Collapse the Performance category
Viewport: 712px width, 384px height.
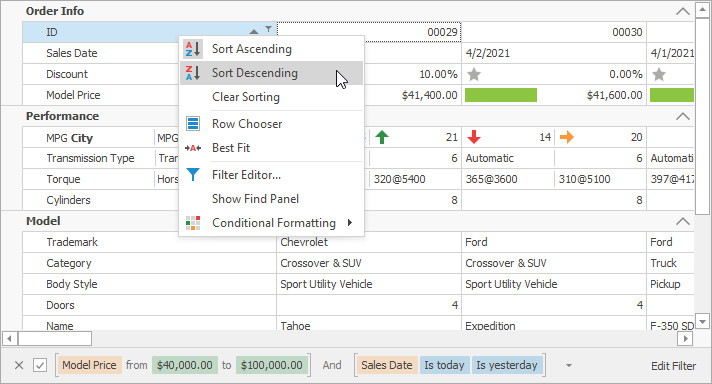(682, 116)
